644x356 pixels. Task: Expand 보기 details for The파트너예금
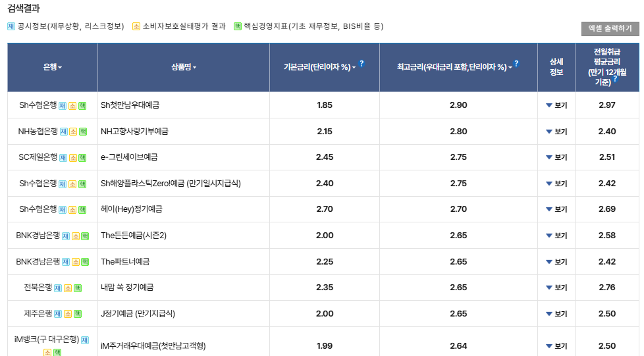pos(556,262)
